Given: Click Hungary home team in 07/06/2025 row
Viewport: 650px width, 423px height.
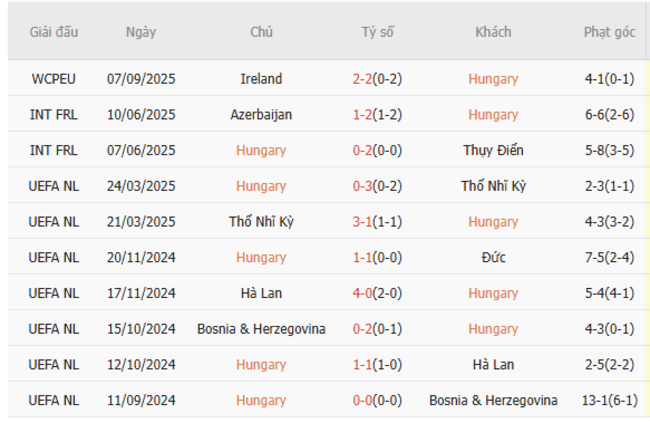Looking at the screenshot, I should coord(261,151).
